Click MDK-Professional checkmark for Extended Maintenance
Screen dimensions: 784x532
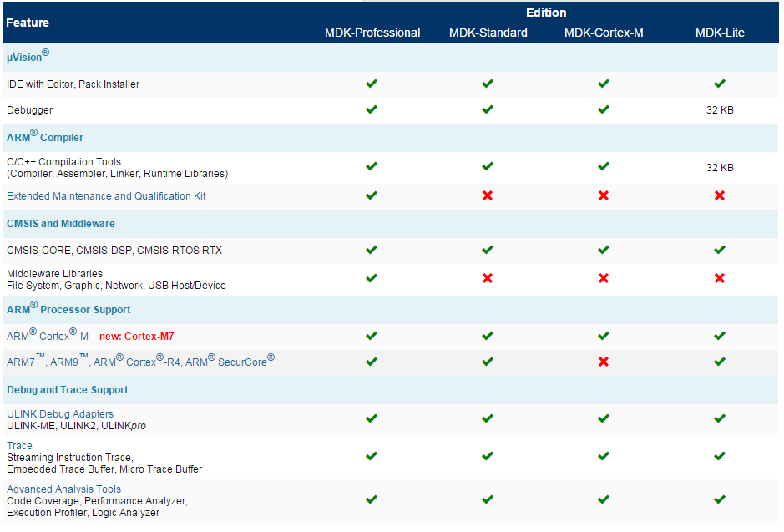pos(372,195)
